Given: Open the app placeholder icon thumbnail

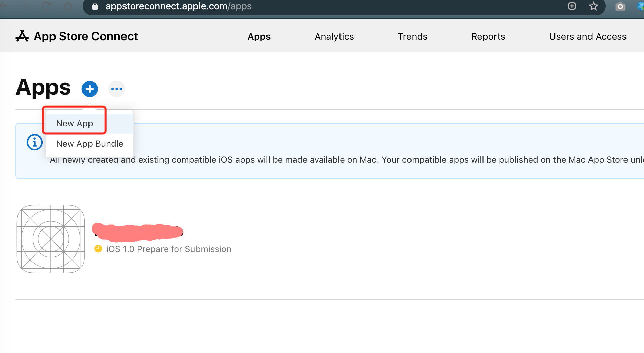Looking at the screenshot, I should 51,239.
